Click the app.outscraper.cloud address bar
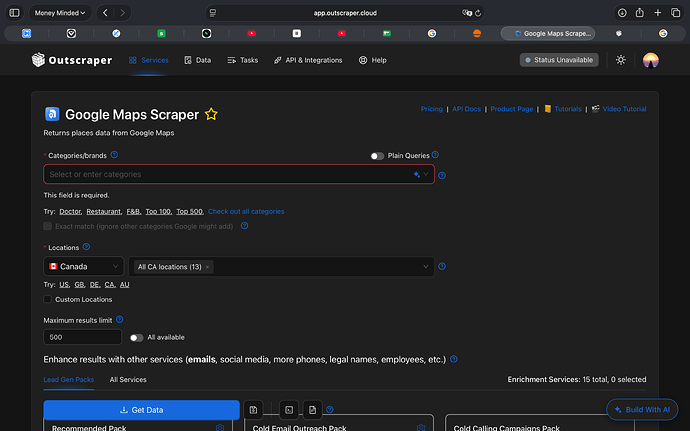This screenshot has height=431, width=690. pyautogui.click(x=345, y=13)
